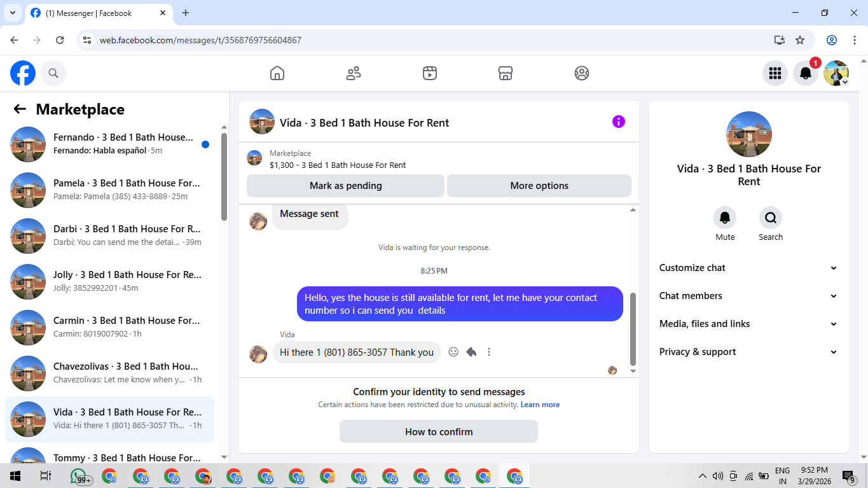Open the Chrome tab search dropdown
The image size is (868, 488).
pos(12,13)
